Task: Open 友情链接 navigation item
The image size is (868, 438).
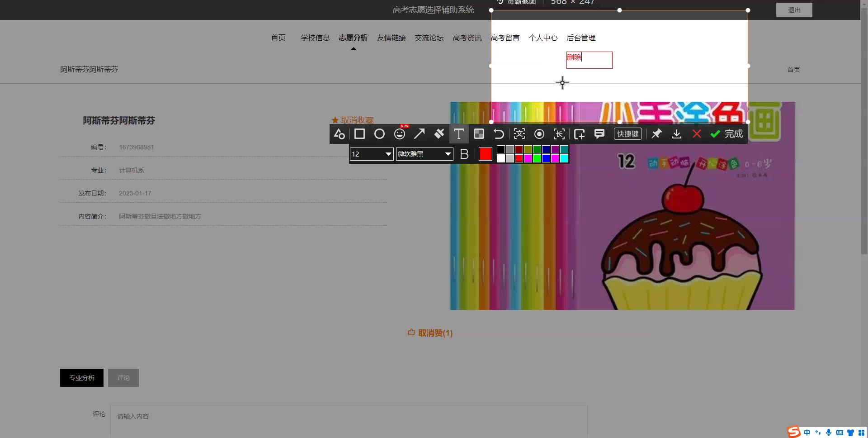Action: click(x=391, y=38)
